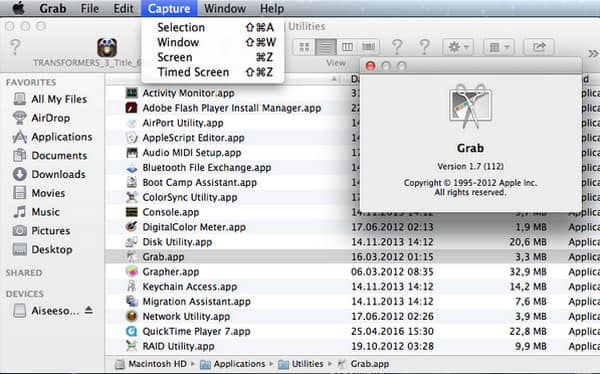Choose Screen capture option
The image size is (600, 374).
tap(213, 57)
